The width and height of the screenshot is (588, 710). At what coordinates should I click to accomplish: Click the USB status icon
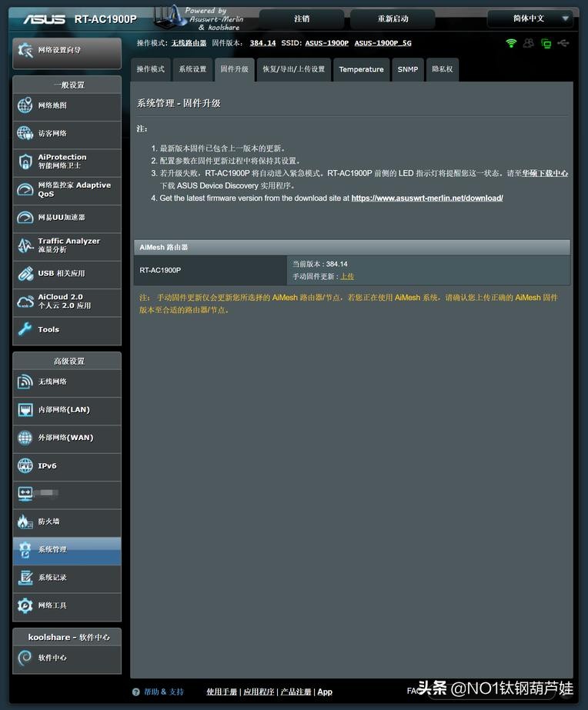click(x=563, y=43)
